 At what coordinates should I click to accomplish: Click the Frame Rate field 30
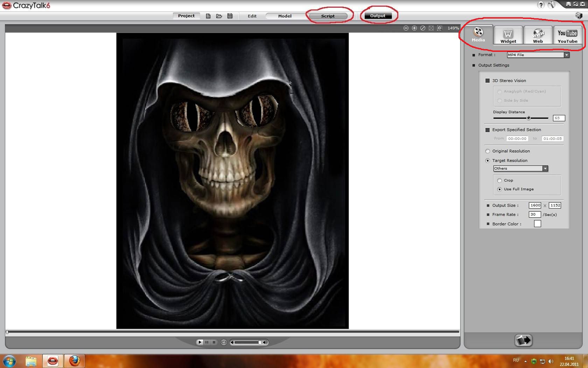534,214
